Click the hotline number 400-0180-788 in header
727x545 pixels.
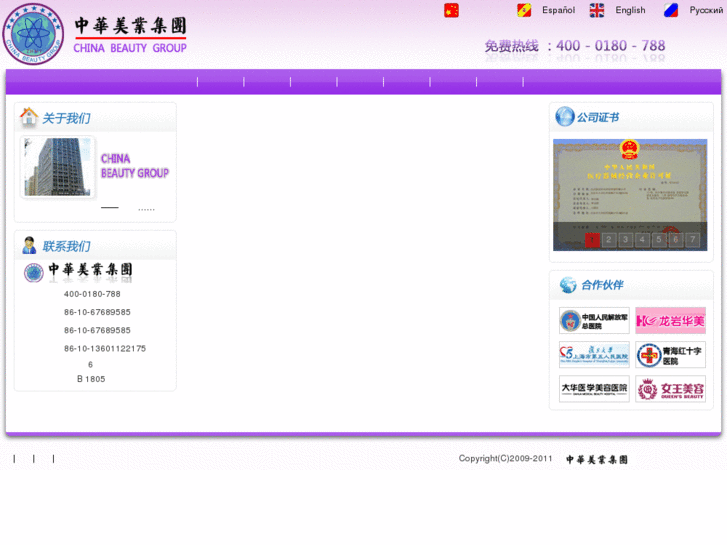click(x=611, y=45)
